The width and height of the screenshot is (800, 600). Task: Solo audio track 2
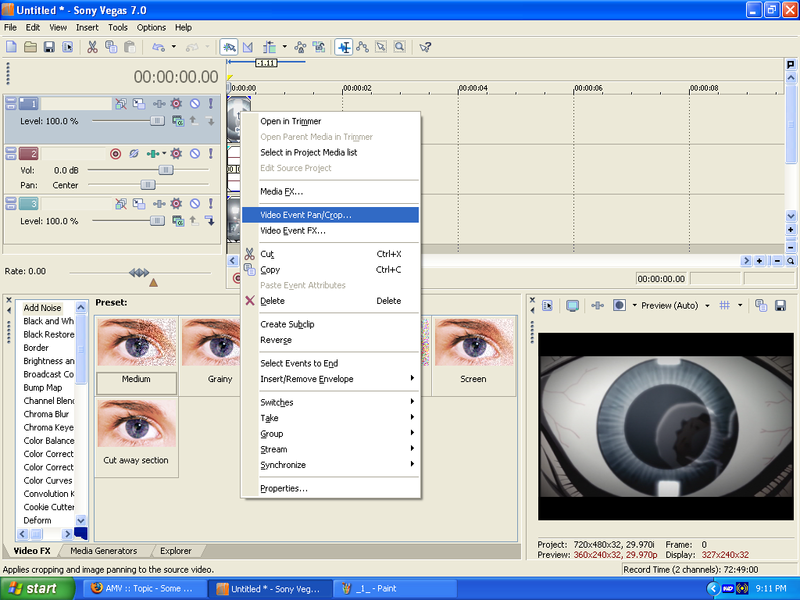[x=210, y=154]
